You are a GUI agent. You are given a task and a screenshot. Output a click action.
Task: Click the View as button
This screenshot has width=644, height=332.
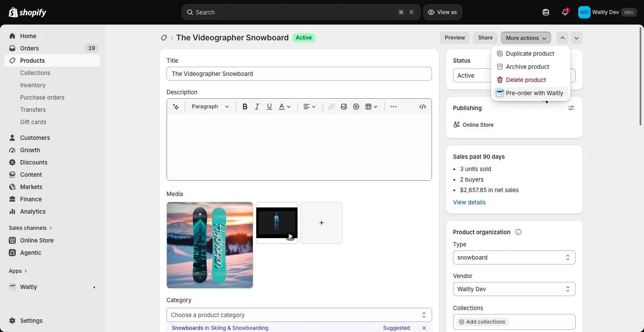[x=442, y=12]
